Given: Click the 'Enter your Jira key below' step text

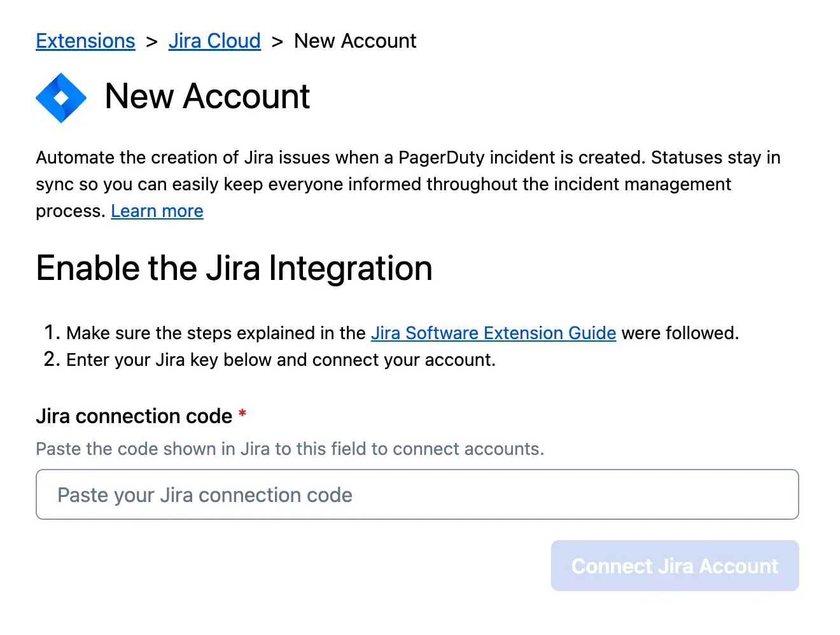Looking at the screenshot, I should tap(281, 359).
